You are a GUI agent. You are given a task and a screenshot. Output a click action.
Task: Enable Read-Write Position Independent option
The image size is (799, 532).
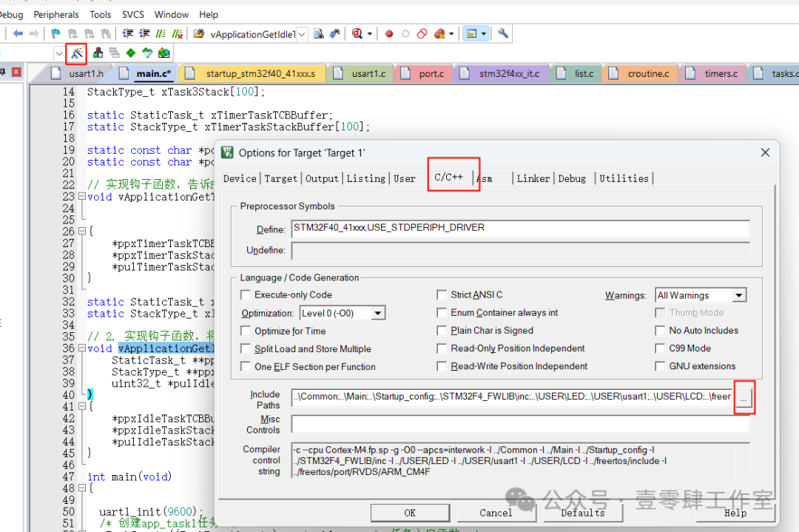[441, 366]
